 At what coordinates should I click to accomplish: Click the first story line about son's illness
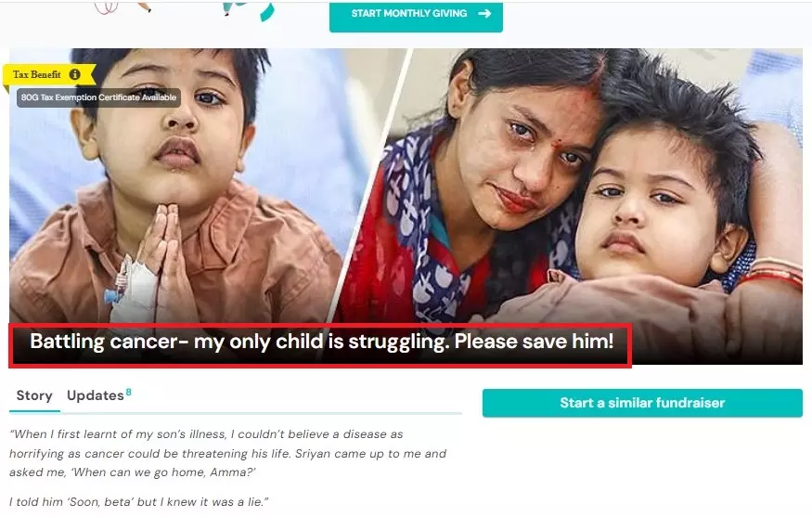[206, 434]
